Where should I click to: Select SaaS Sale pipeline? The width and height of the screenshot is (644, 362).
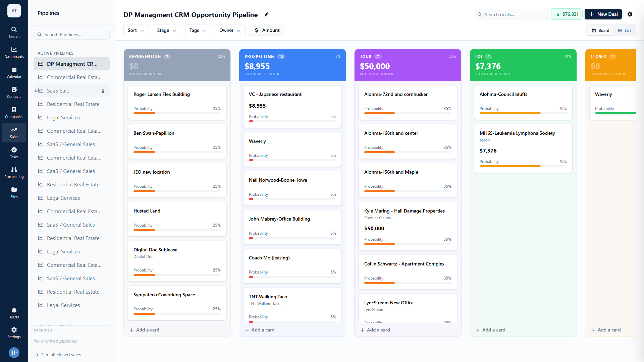coord(71,90)
